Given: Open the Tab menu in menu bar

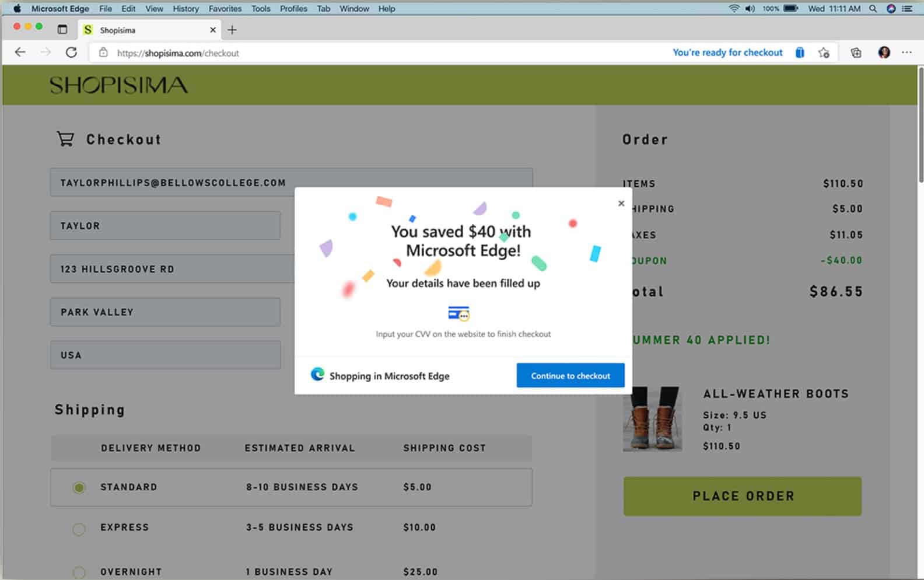Looking at the screenshot, I should 324,9.
